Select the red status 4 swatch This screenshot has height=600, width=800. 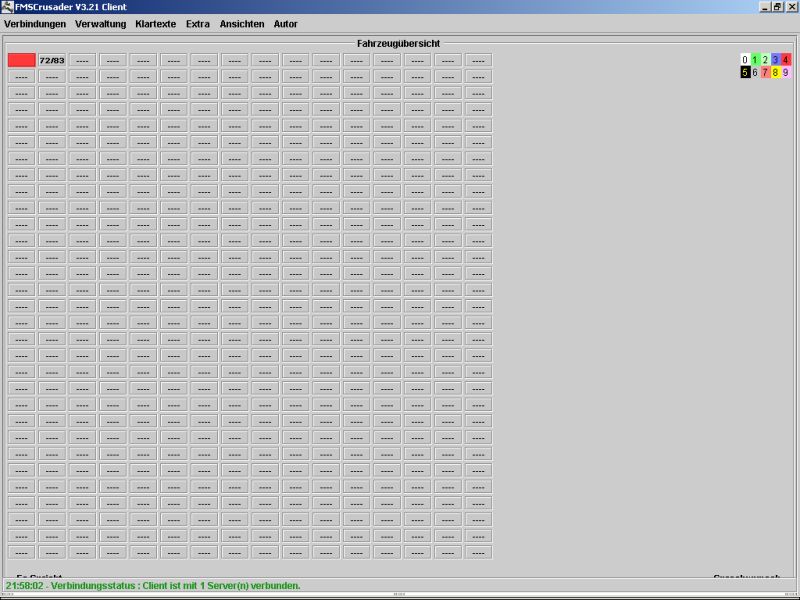point(785,60)
